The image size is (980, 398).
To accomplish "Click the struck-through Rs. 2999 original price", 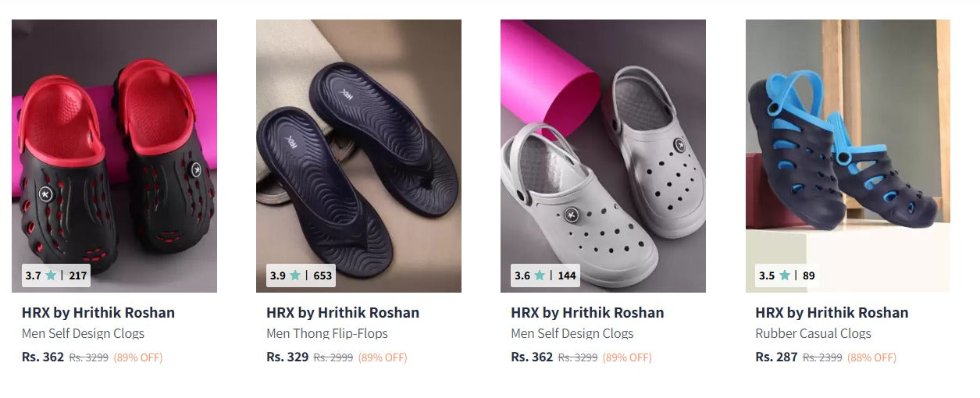I will pos(333,358).
